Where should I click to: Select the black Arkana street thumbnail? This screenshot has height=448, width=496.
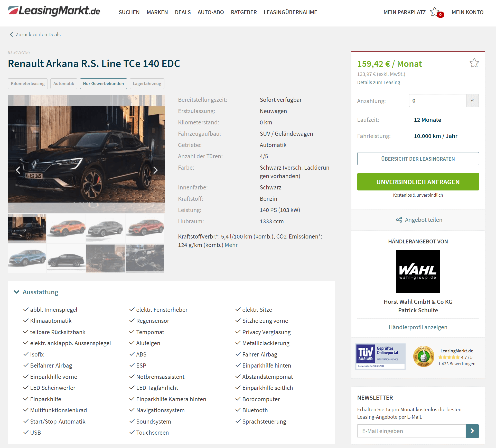pyautogui.click(x=27, y=229)
